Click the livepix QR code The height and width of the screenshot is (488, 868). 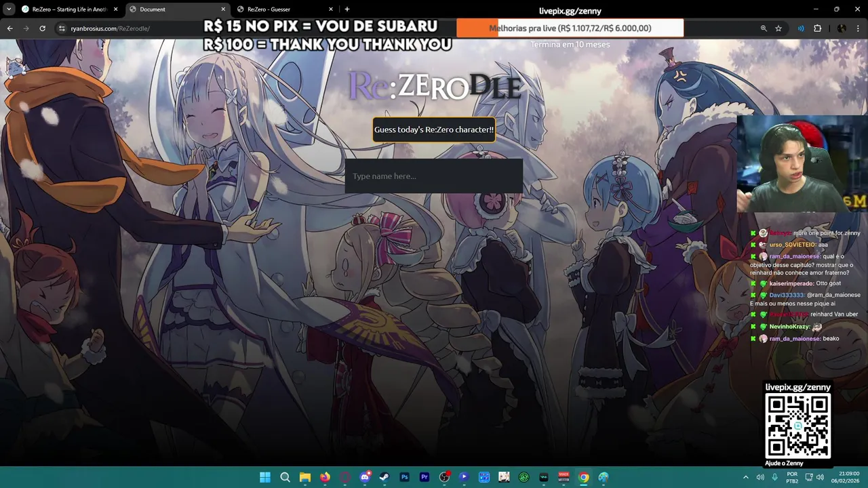coord(798,426)
